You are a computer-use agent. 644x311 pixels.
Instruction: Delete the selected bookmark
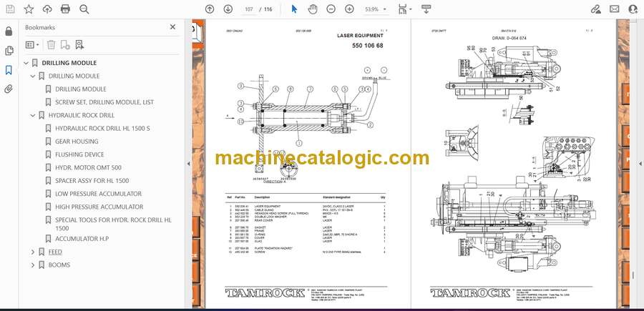pyautogui.click(x=51, y=45)
